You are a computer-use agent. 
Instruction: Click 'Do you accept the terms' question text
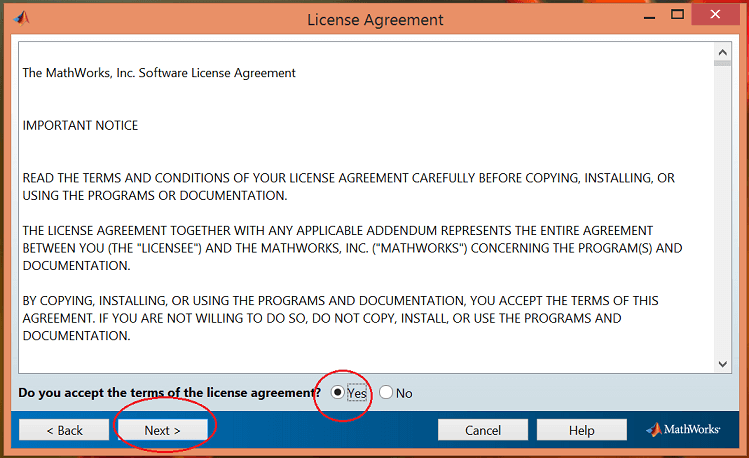pos(170,393)
